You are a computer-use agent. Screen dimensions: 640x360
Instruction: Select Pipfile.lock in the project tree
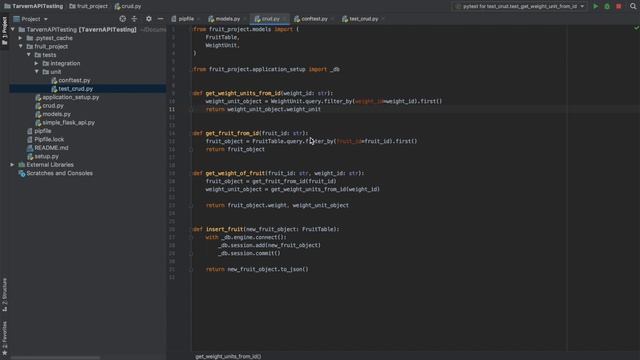(49, 139)
